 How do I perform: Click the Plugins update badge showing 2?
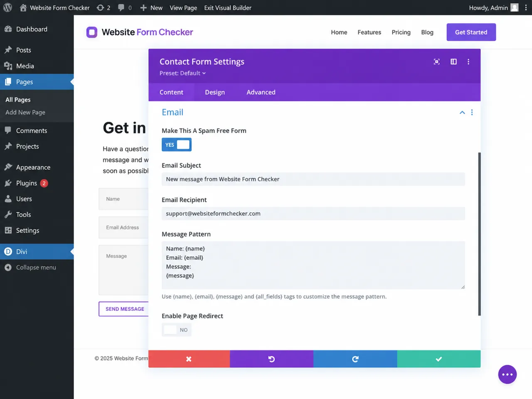[x=44, y=183]
